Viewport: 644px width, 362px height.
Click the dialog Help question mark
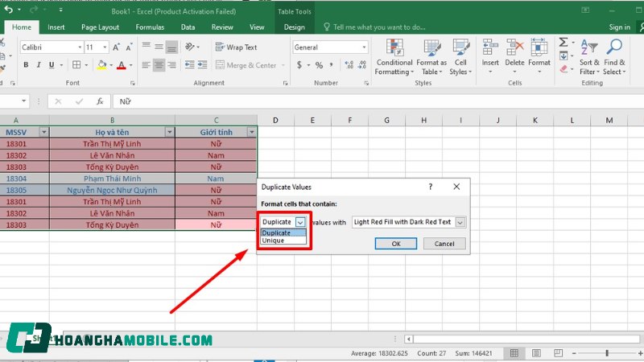coord(431,187)
